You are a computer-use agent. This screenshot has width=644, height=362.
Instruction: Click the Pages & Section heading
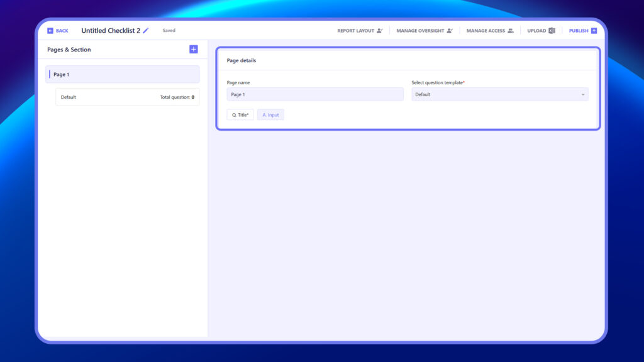(69, 50)
